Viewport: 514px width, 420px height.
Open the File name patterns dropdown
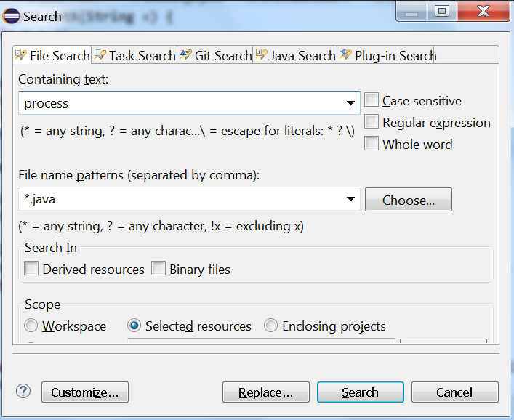pos(351,199)
